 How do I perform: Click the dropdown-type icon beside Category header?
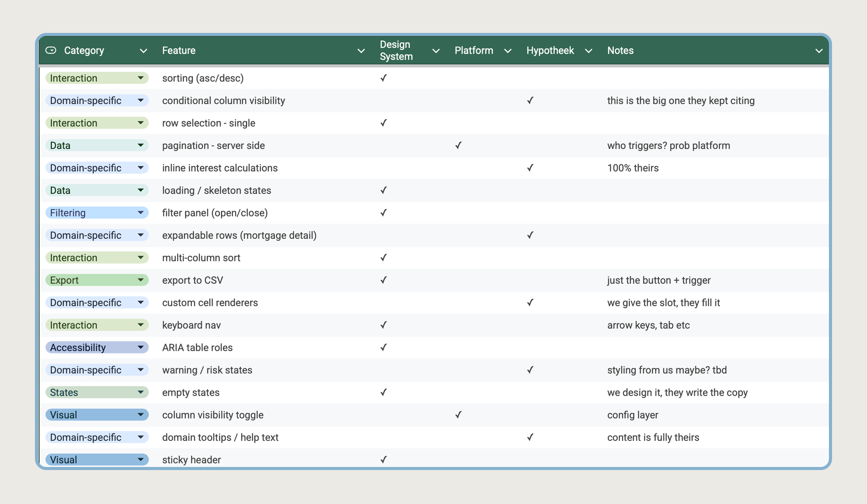tap(51, 51)
